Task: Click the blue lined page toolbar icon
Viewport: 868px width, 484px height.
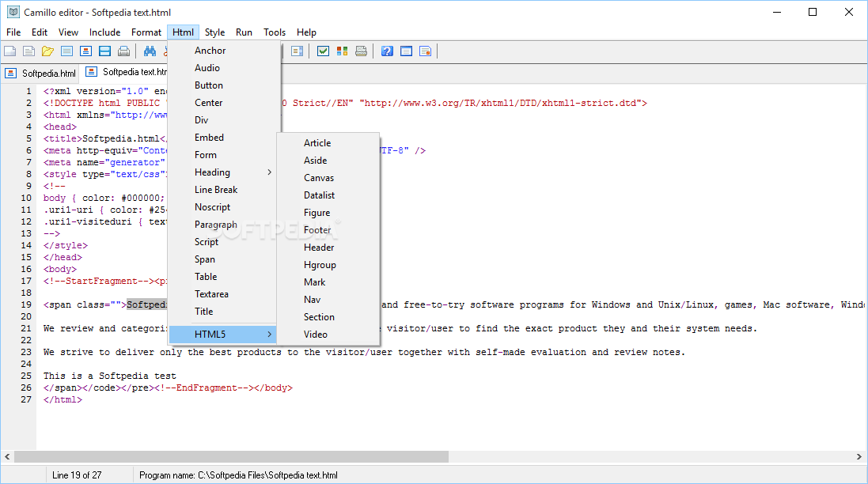Action: click(67, 51)
